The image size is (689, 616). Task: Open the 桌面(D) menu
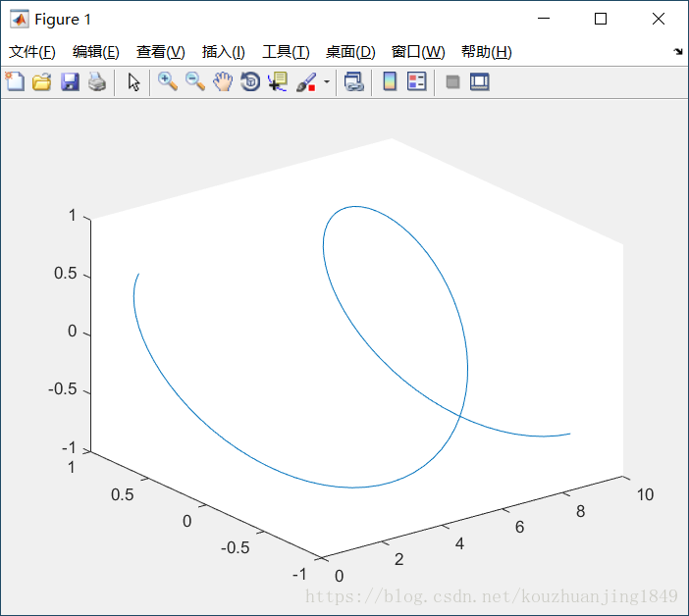point(350,52)
